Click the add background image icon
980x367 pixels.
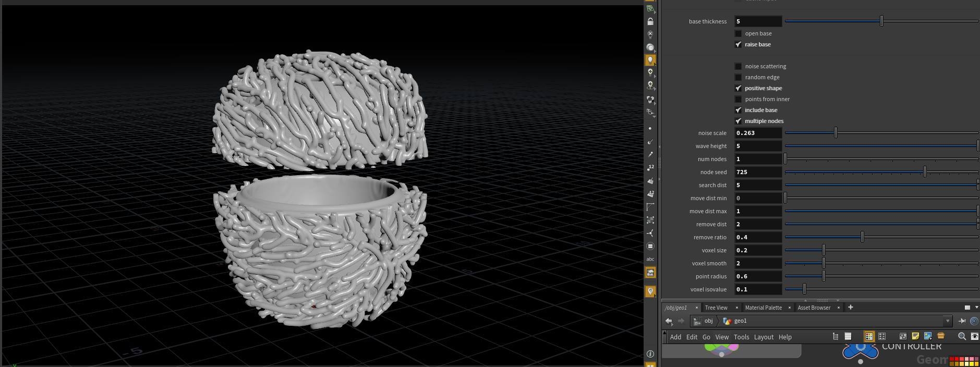pyautogui.click(x=928, y=336)
